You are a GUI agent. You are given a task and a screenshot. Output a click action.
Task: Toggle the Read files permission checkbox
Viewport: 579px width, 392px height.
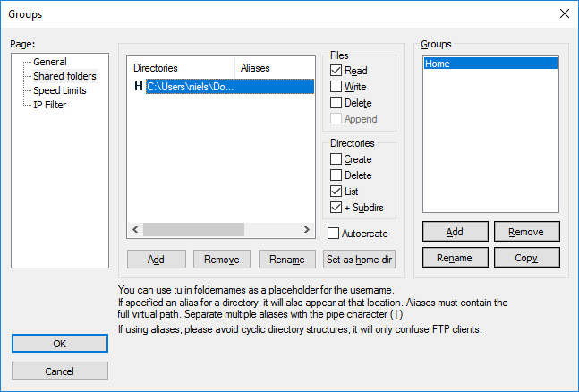coord(336,71)
